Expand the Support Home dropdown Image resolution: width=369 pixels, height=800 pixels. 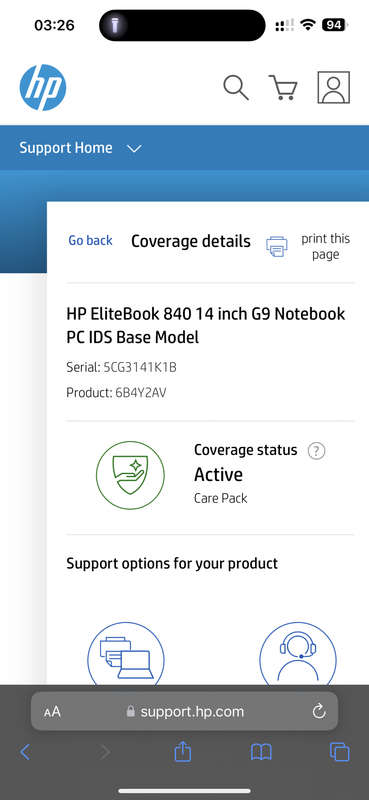pos(80,148)
